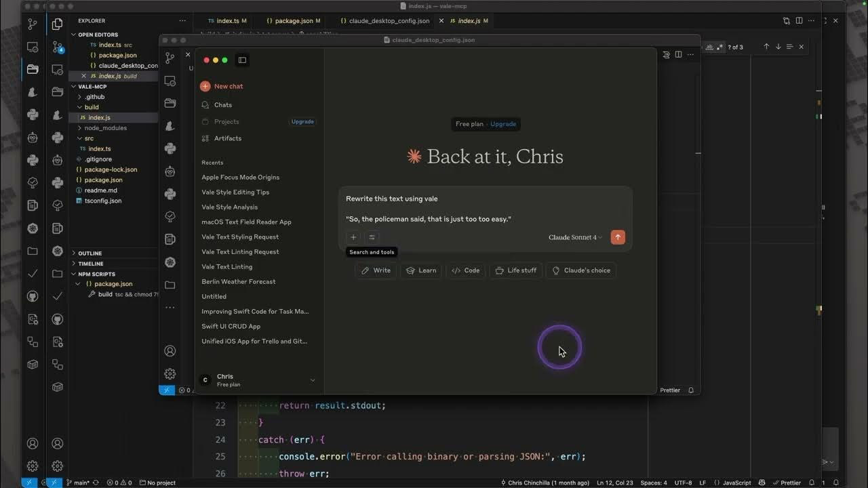The image size is (868, 488).
Task: Click the main* branch in status bar
Action: (x=77, y=483)
